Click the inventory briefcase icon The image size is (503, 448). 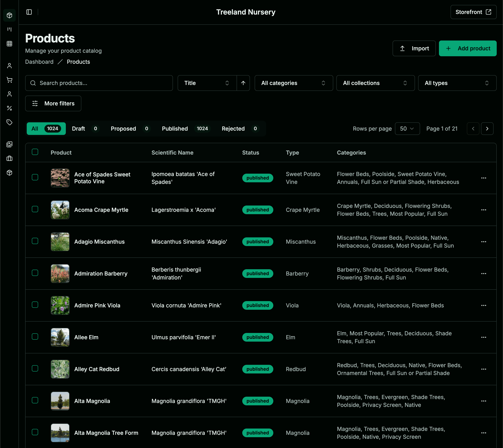[9, 158]
